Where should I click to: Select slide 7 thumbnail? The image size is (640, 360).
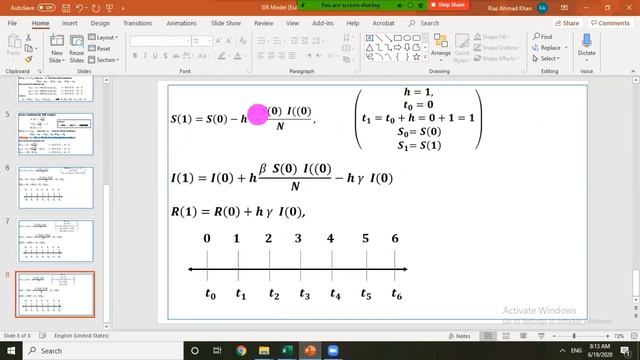coord(56,241)
